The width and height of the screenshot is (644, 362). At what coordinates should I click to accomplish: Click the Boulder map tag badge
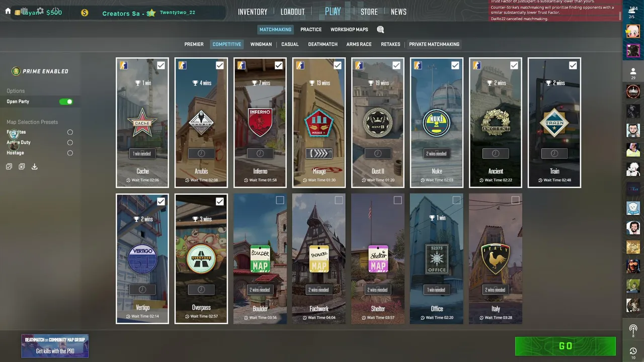[260, 259]
